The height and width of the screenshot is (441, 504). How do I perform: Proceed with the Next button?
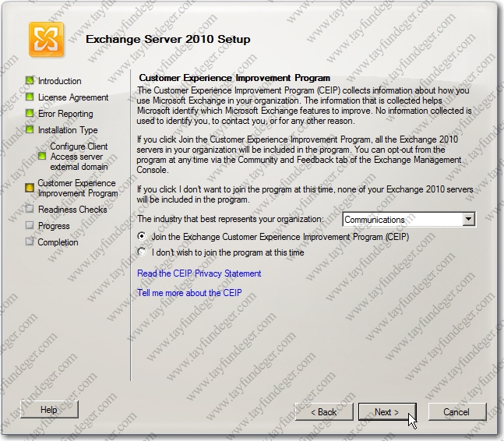tap(387, 411)
